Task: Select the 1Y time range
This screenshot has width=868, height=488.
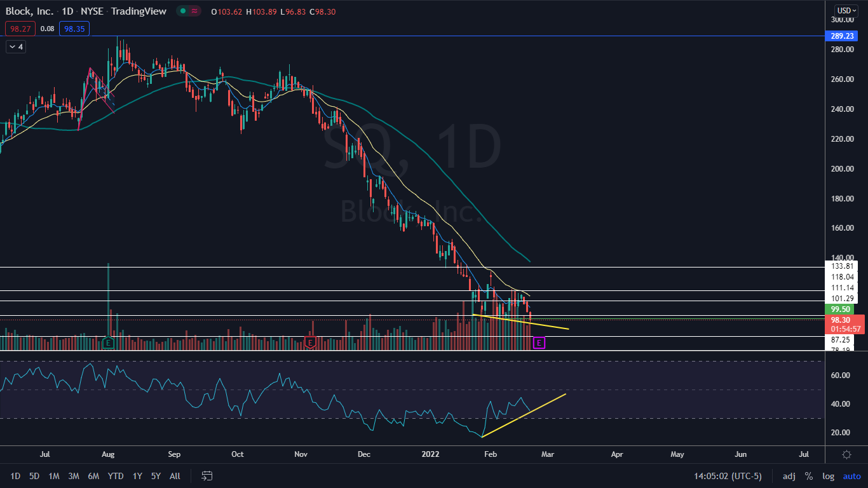Action: [137, 476]
